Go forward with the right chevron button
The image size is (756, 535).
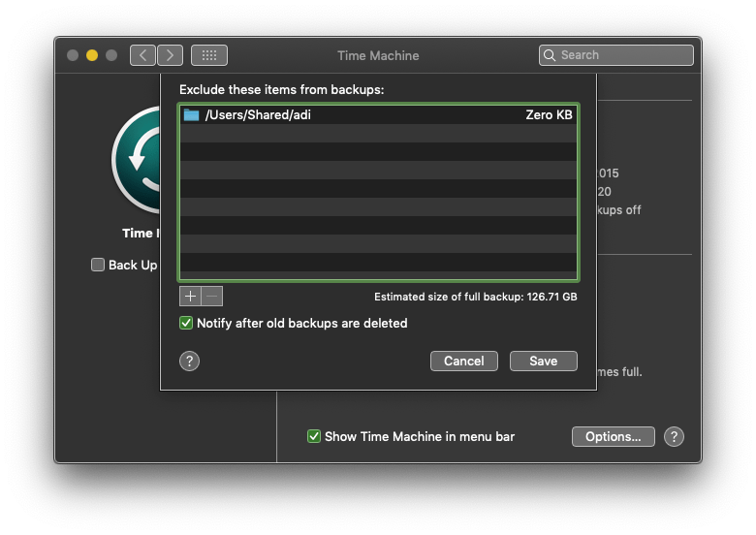tap(170, 55)
